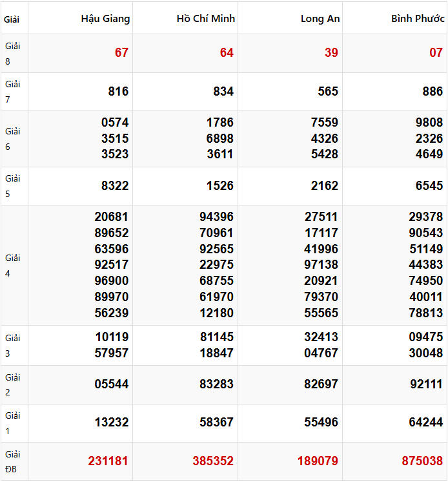The image size is (448, 482).
Task: Select number 97138 in Long An
Action: (321, 265)
